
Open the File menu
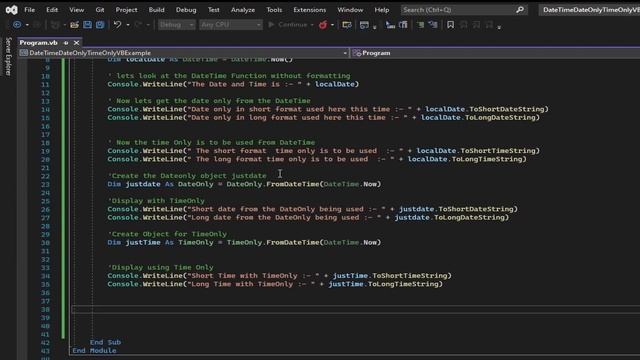point(29,10)
